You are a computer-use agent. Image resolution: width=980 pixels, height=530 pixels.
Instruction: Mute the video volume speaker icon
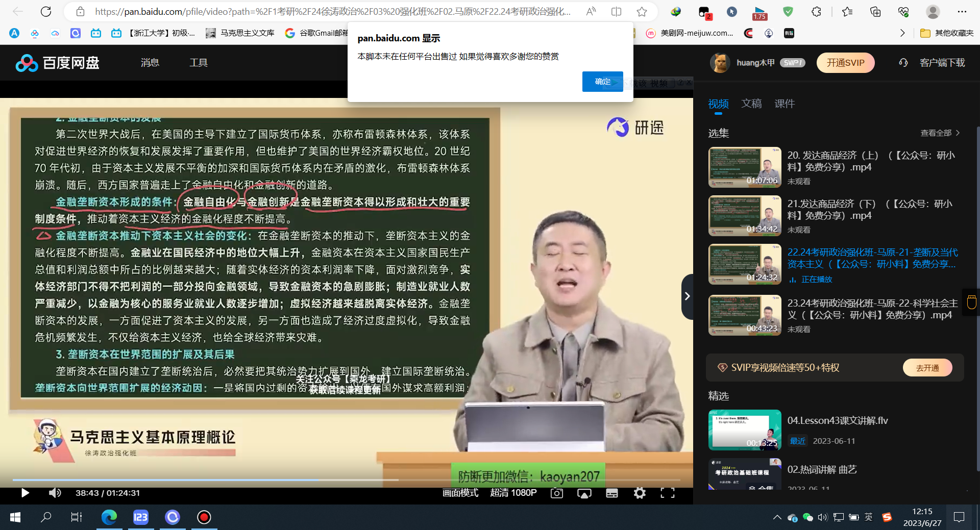tap(55, 493)
